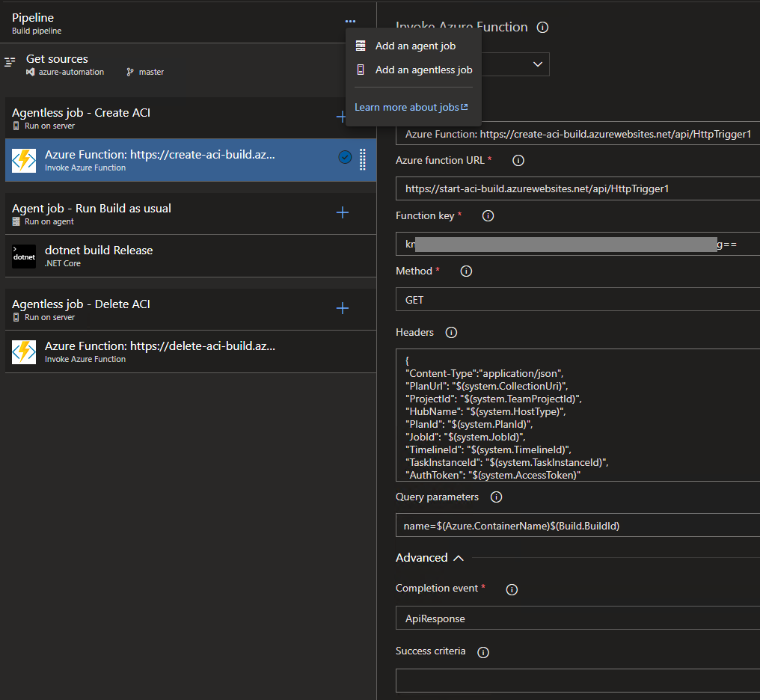
Task: Open the Pipeline ellipsis more options menu
Action: [350, 22]
